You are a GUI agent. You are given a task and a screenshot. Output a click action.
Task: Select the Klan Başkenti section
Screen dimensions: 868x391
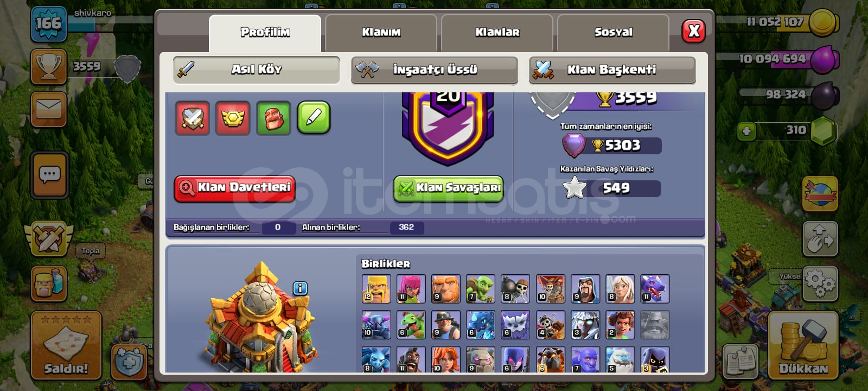tap(612, 70)
